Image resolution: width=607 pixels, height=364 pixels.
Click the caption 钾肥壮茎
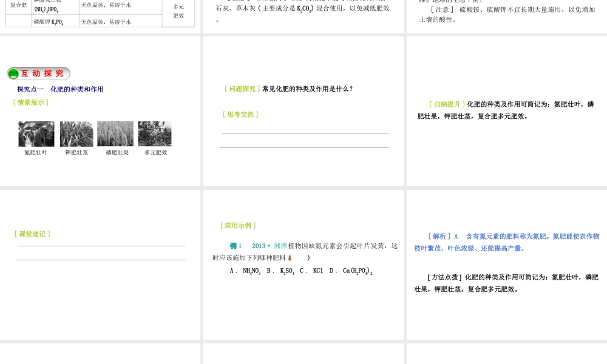click(x=76, y=152)
